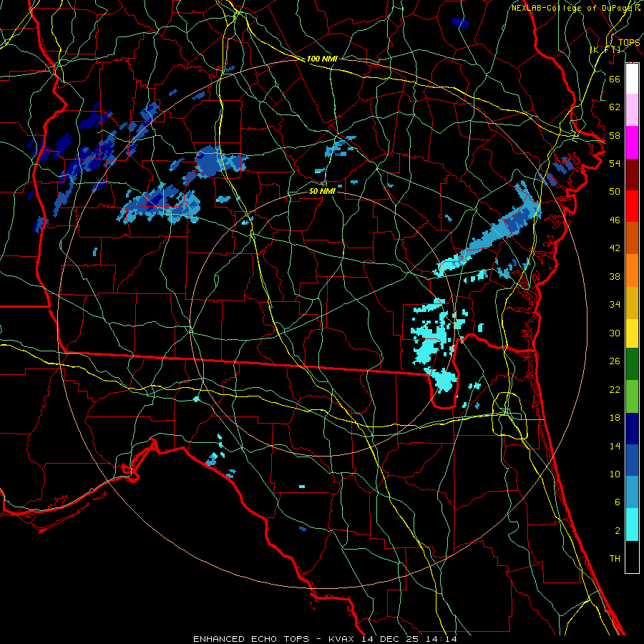Click the "14:14" timestamp in the caption
This screenshot has width=644, height=644.
[x=441, y=639]
